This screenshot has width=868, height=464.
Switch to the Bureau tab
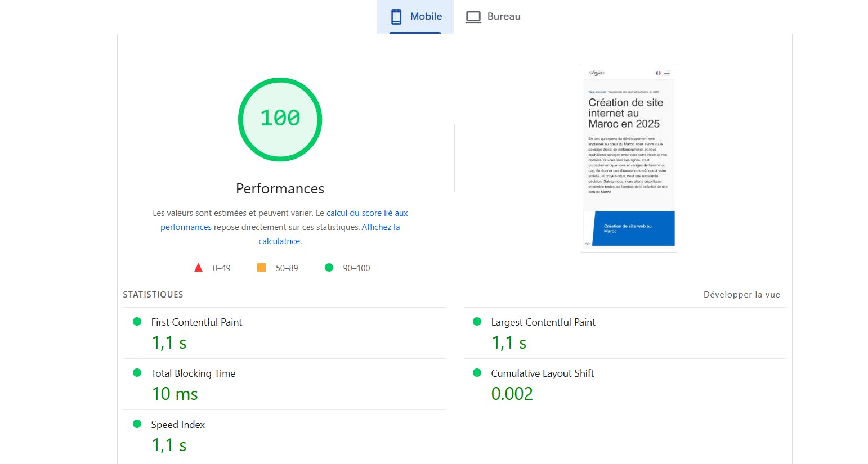point(493,17)
